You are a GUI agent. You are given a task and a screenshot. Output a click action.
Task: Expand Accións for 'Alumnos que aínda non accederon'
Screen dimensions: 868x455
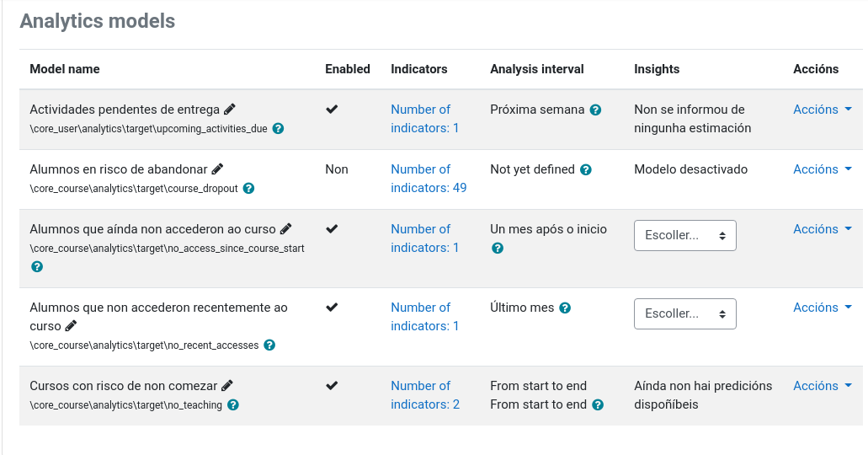point(822,229)
